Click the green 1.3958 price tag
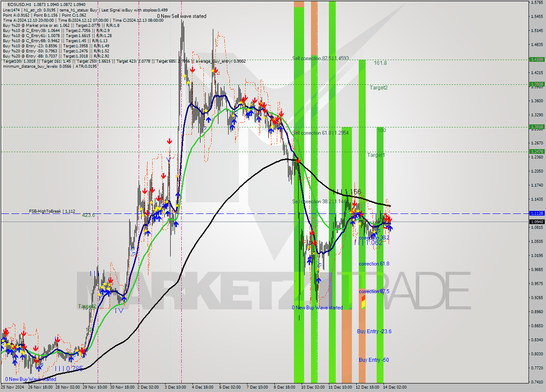Screen dimensions: 546x392 [537, 84]
